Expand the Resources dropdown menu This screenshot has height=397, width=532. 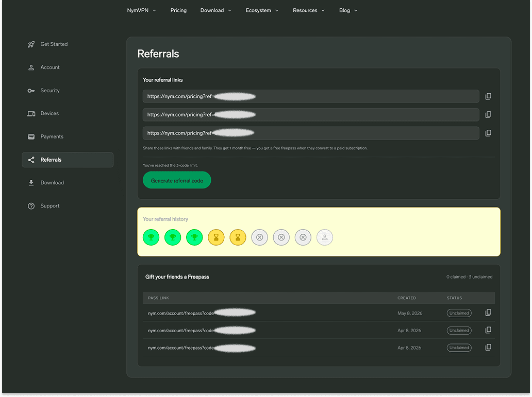coord(309,10)
